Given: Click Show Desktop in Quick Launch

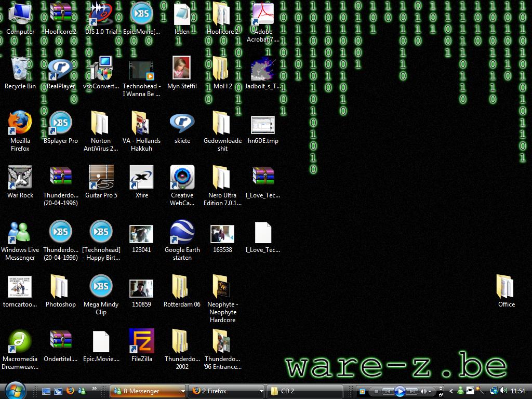Looking at the screenshot, I should click(46, 391).
